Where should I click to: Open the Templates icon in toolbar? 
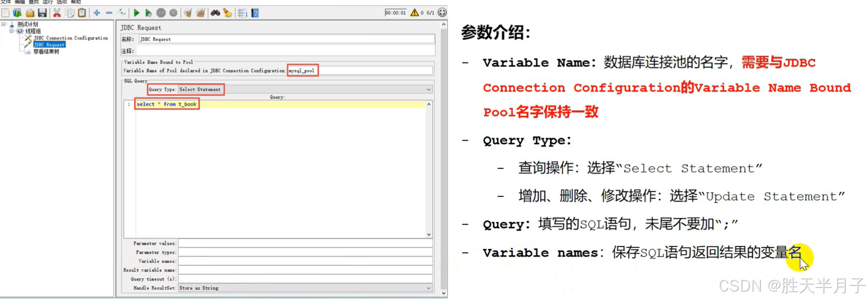[x=18, y=13]
